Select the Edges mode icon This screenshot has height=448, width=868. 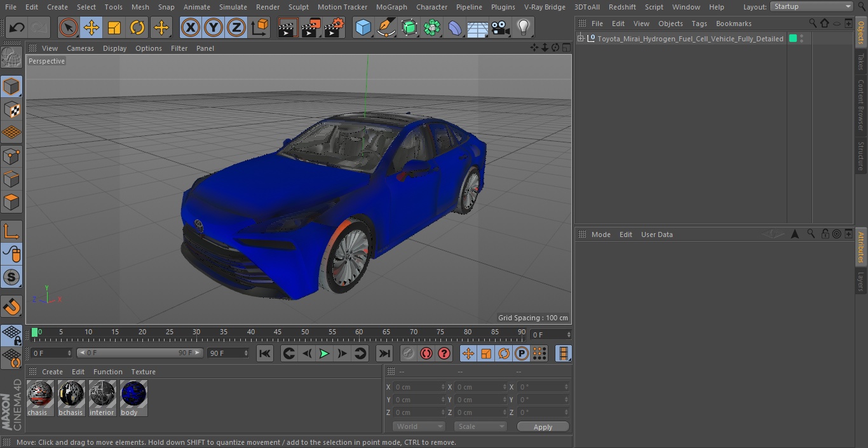click(11, 179)
